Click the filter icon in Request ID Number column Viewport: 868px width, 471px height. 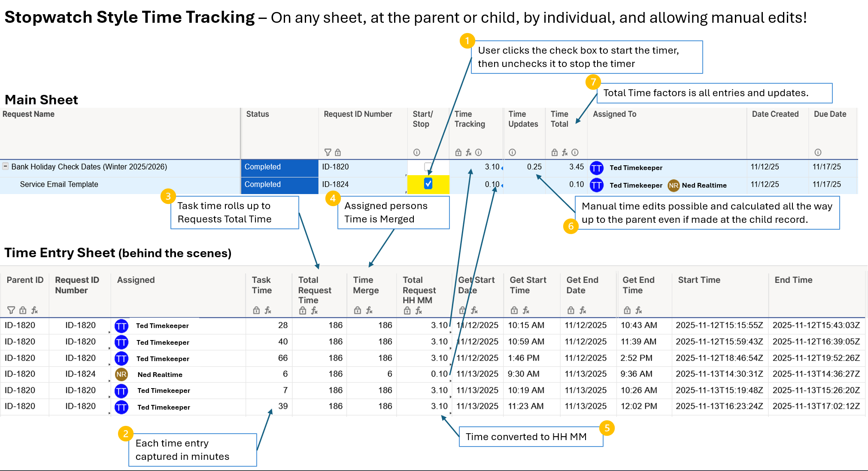(x=328, y=152)
